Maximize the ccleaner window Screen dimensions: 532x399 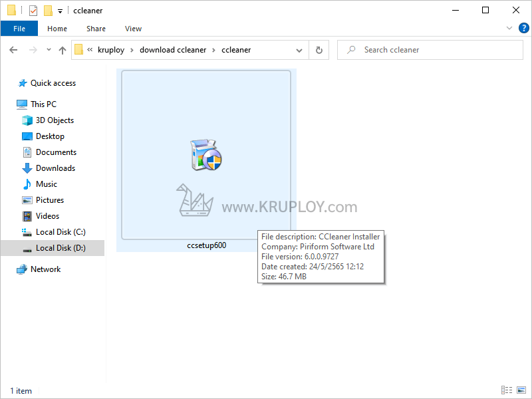pyautogui.click(x=485, y=10)
